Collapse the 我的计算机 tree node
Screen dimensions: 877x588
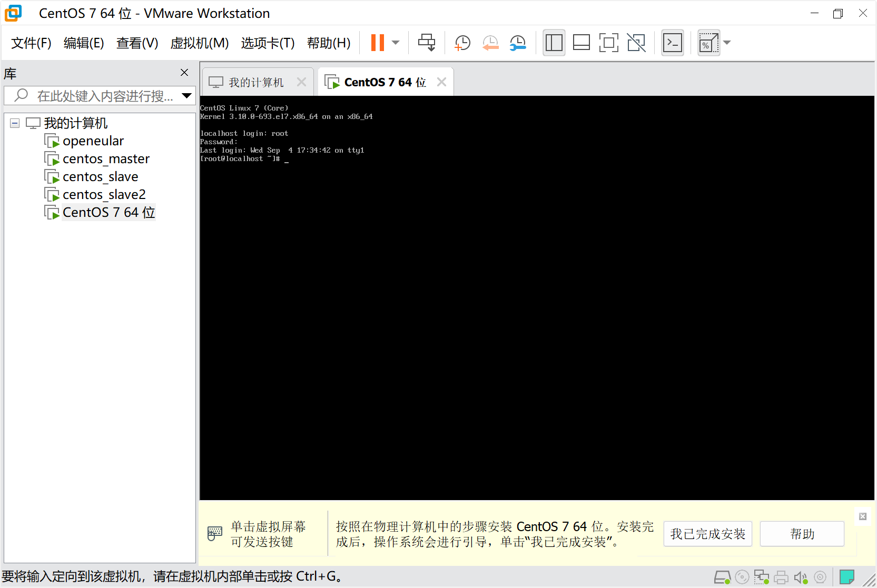point(15,123)
